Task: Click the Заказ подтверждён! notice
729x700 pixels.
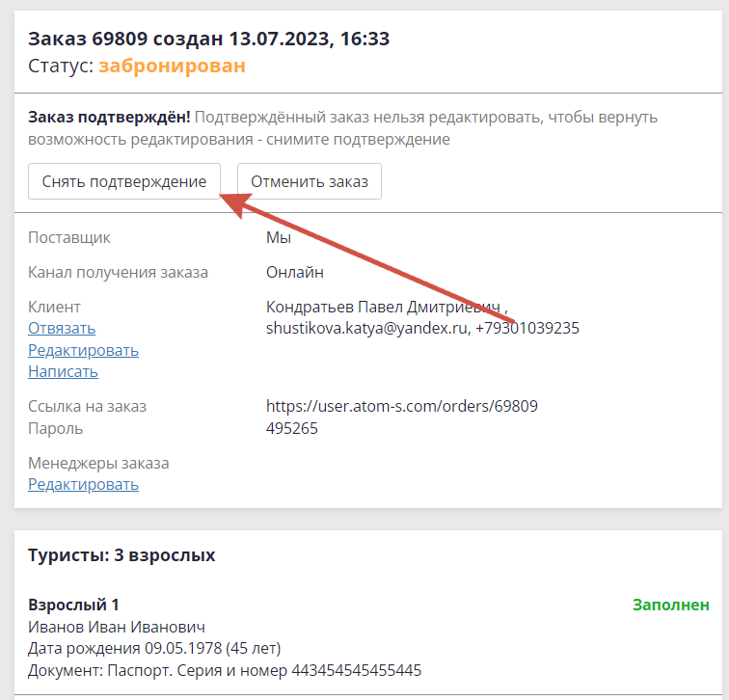Action: click(x=109, y=117)
